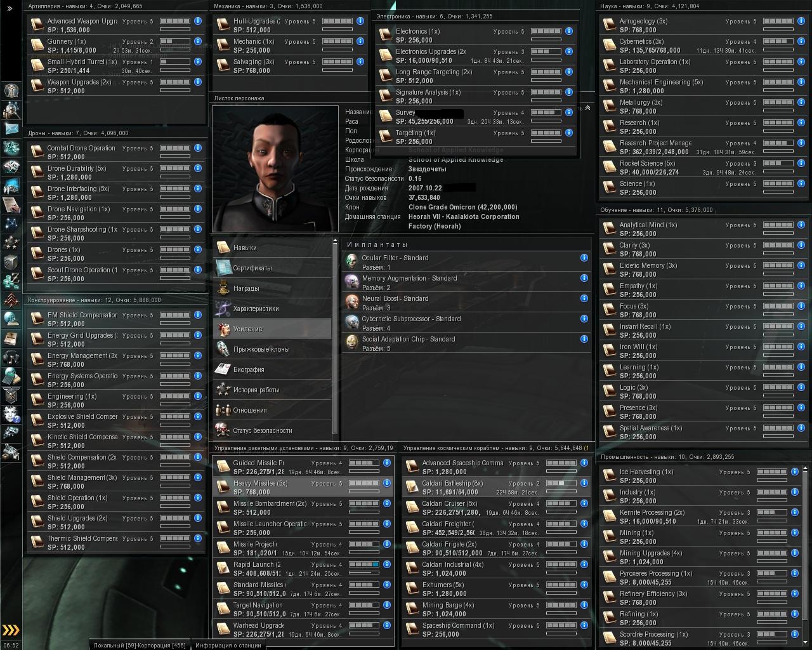
Task: Select the Research Project Management skill row
Action: [704, 147]
